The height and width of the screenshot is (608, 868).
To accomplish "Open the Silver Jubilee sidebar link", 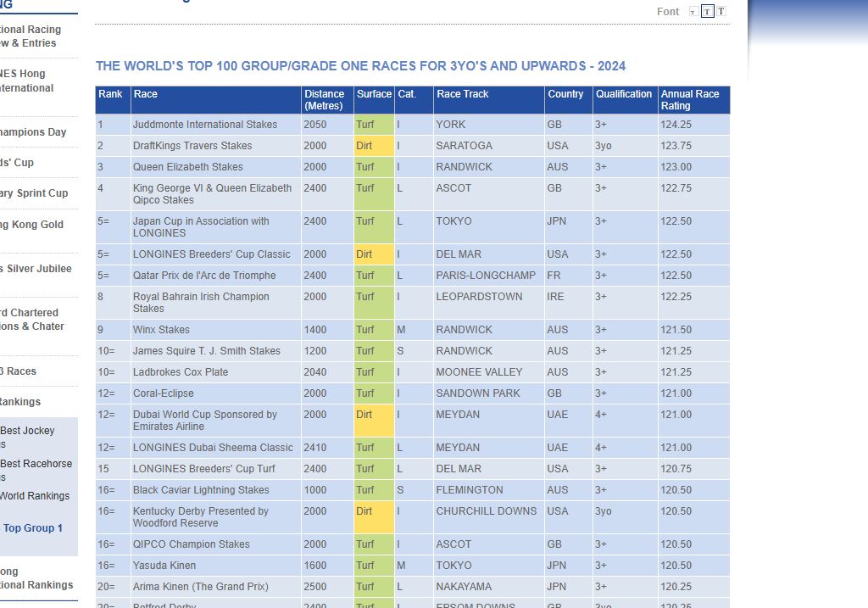I will 36,269.
